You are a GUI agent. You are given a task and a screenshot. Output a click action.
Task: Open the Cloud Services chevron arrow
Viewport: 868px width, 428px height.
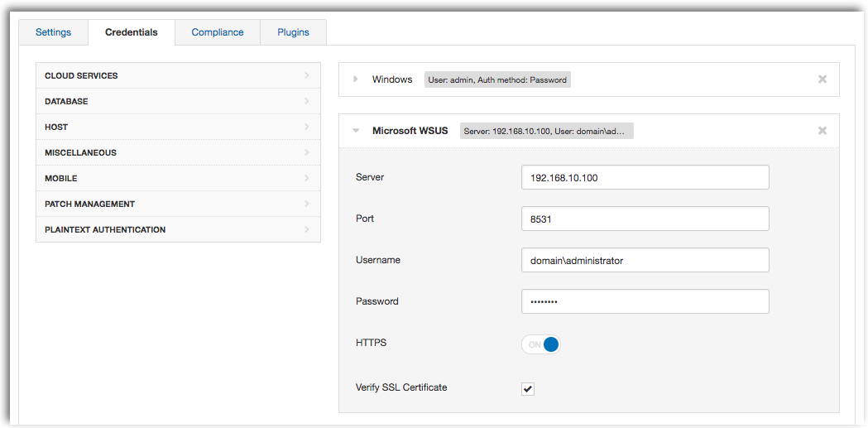(307, 75)
